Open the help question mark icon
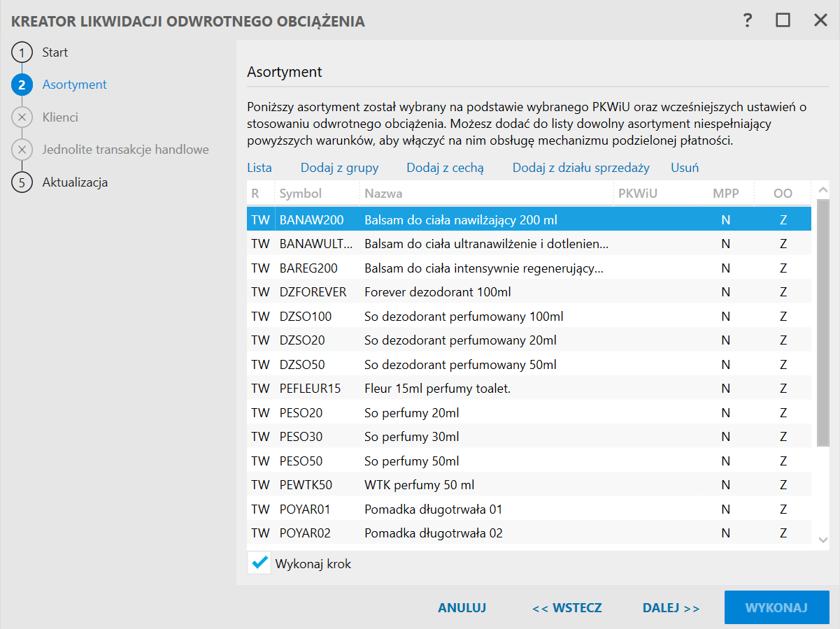The height and width of the screenshot is (629, 840). (x=748, y=20)
